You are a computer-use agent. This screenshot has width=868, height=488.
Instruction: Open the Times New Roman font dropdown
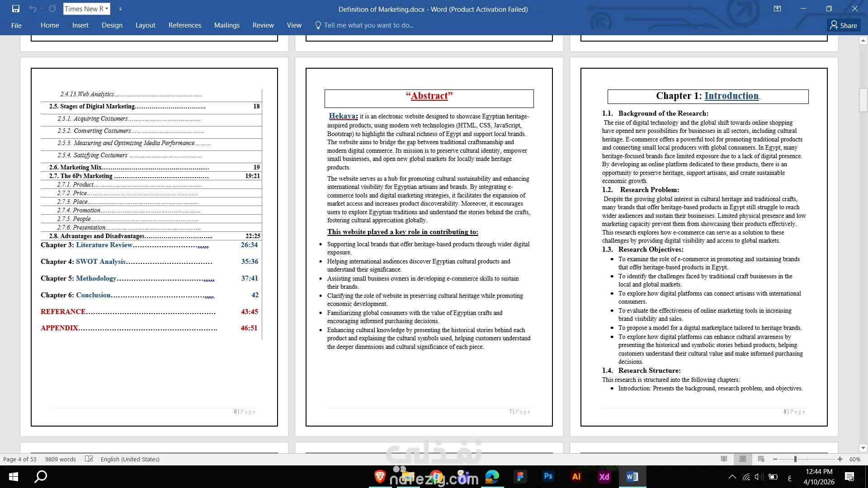(x=107, y=9)
